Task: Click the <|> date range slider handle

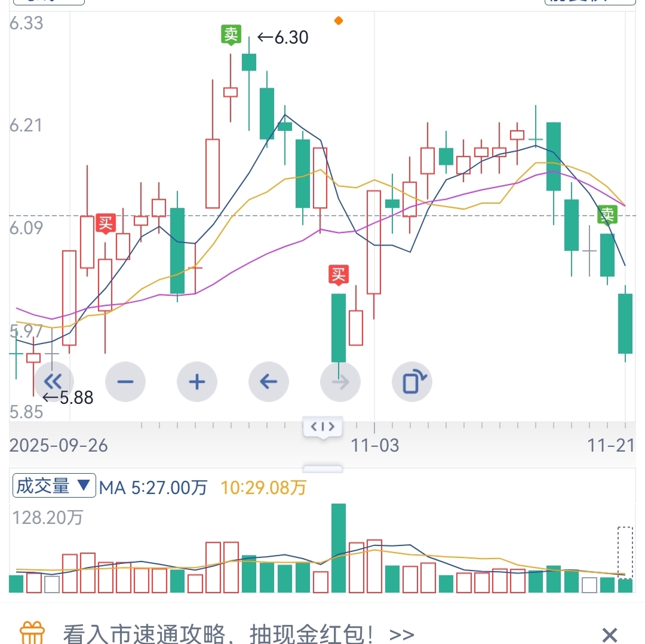Action: [x=322, y=427]
